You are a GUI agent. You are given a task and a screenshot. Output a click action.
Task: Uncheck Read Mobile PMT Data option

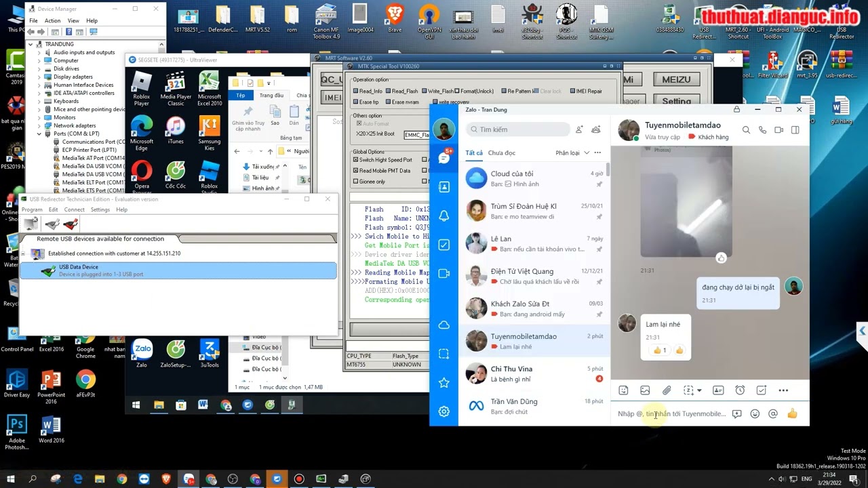355,171
